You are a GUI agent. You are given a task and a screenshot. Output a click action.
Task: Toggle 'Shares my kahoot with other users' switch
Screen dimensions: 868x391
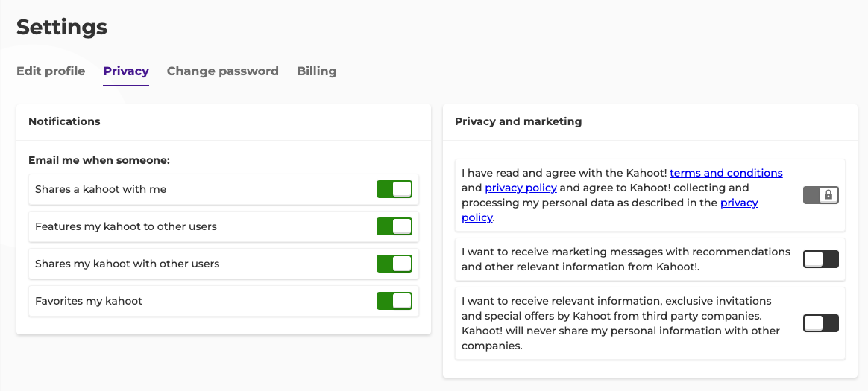click(394, 264)
